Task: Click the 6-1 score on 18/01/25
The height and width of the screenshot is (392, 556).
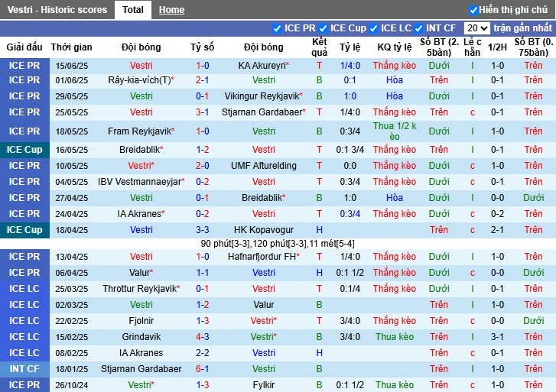Action: coord(203,368)
